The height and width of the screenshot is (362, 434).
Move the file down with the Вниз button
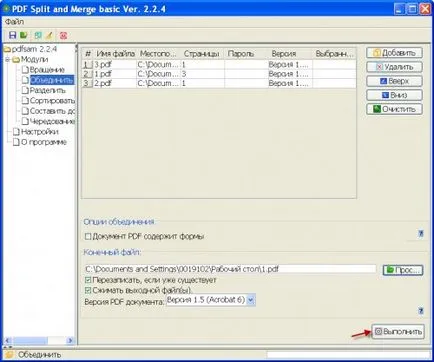(x=394, y=95)
